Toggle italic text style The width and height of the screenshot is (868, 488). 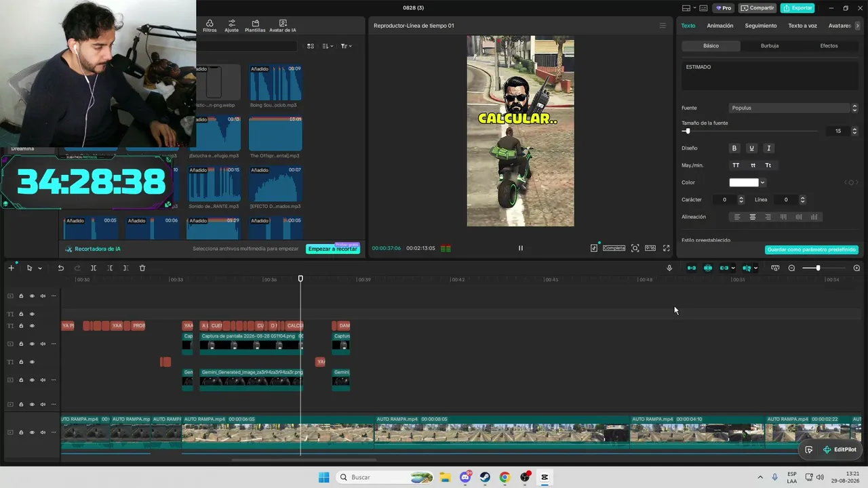(768, 148)
